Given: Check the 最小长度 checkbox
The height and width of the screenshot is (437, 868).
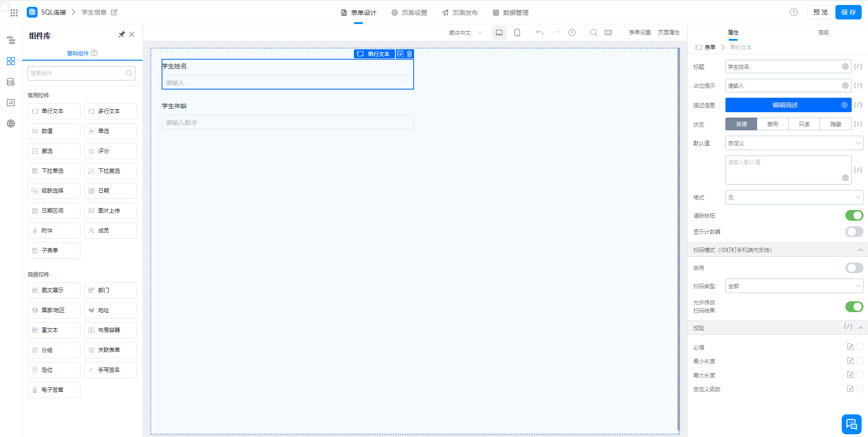Looking at the screenshot, I should (x=860, y=361).
